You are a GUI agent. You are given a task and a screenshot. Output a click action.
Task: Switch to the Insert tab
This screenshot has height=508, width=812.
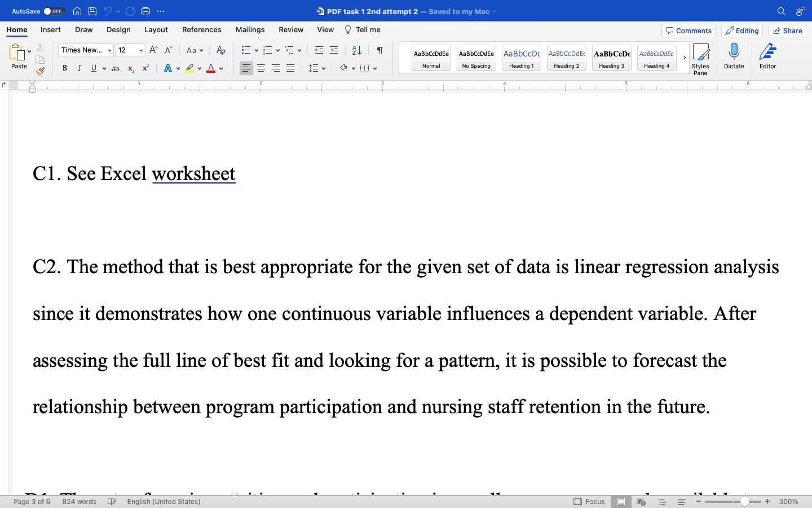[x=51, y=30]
